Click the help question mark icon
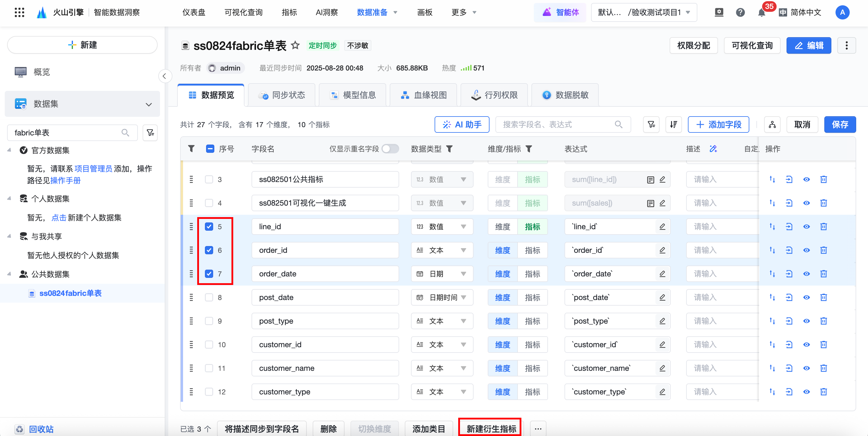This screenshot has width=868, height=436. click(740, 12)
